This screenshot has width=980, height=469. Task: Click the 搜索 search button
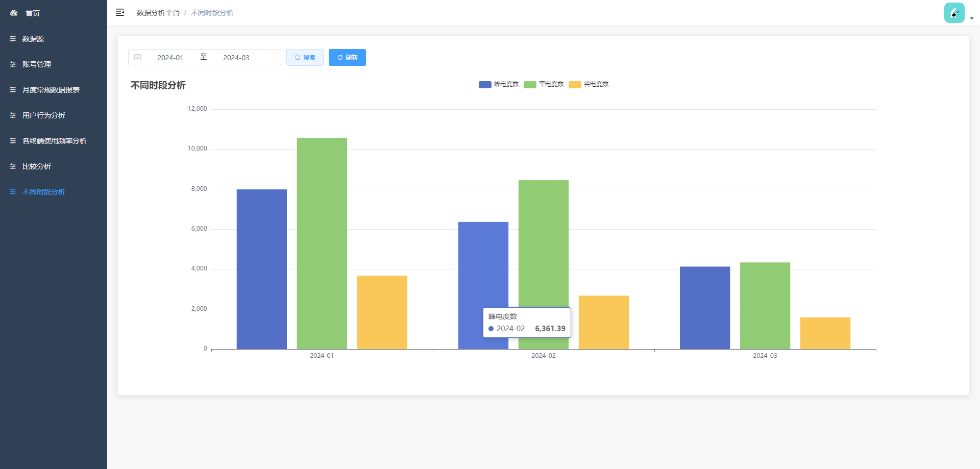pyautogui.click(x=305, y=57)
